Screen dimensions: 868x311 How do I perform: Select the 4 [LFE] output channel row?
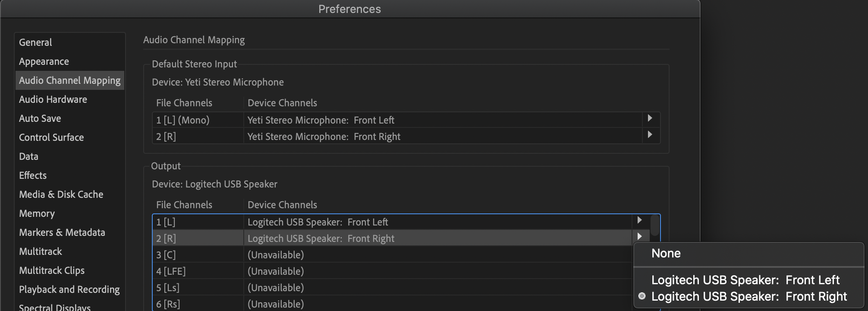pyautogui.click(x=345, y=271)
